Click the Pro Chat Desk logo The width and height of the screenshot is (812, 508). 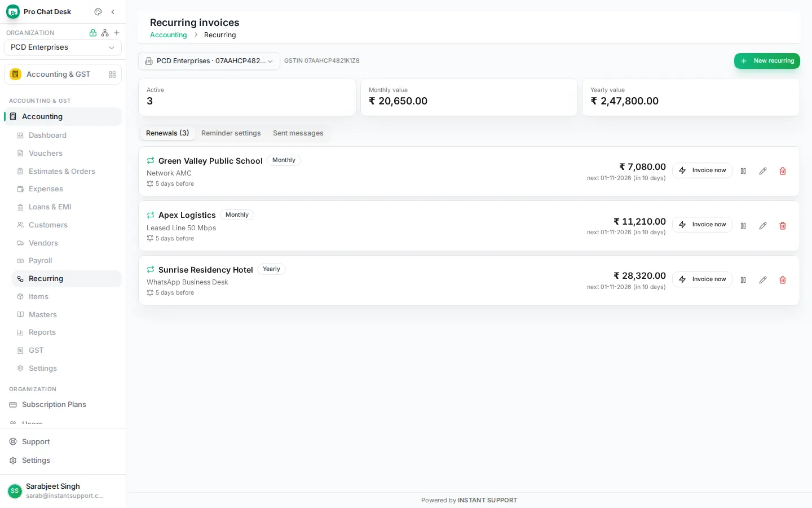pyautogui.click(x=13, y=12)
